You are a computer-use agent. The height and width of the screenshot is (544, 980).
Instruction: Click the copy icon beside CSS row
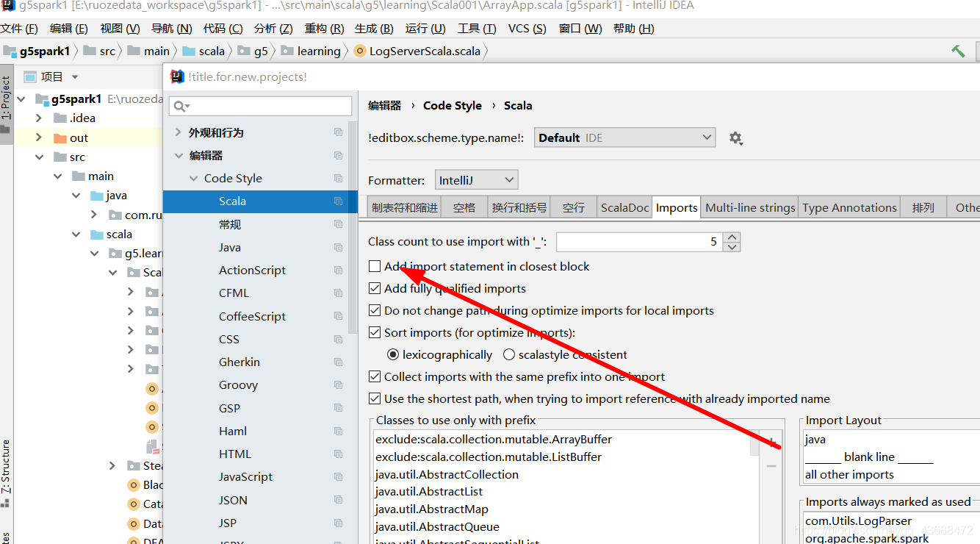point(338,339)
